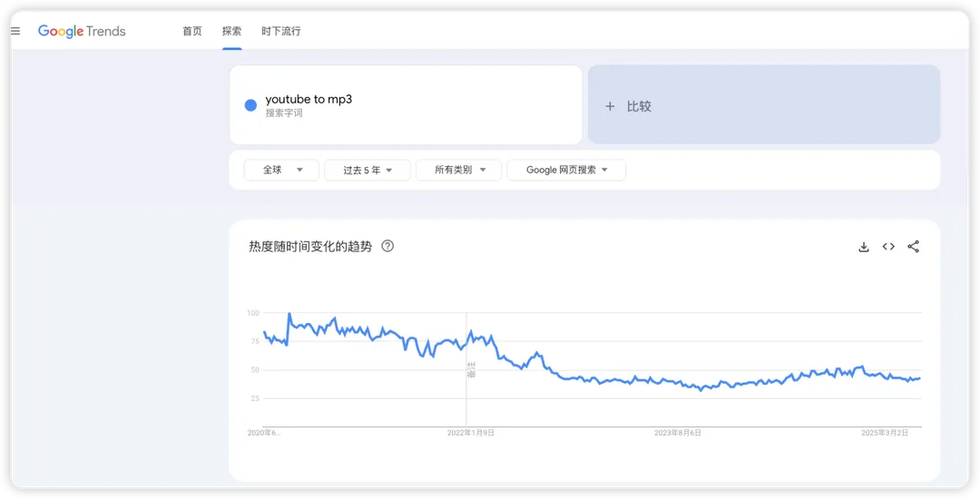Viewport: 980px width, 499px height.
Task: Go to the 首页 tab
Action: (192, 31)
